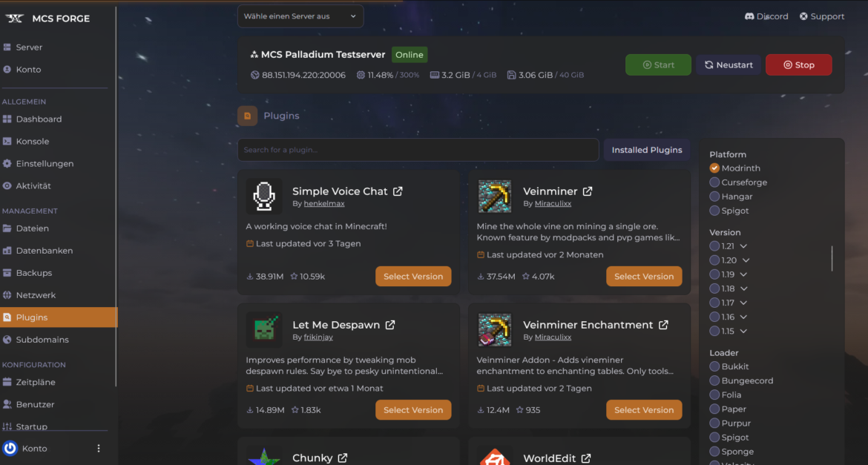Image resolution: width=868 pixels, height=465 pixels.
Task: Open external link icon next to WorldEdit
Action: pyautogui.click(x=586, y=458)
